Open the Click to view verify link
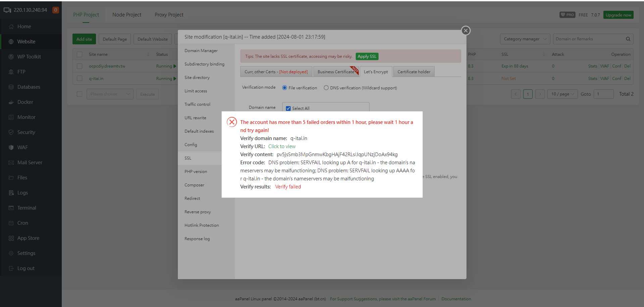The width and height of the screenshot is (644, 307). pos(282,146)
